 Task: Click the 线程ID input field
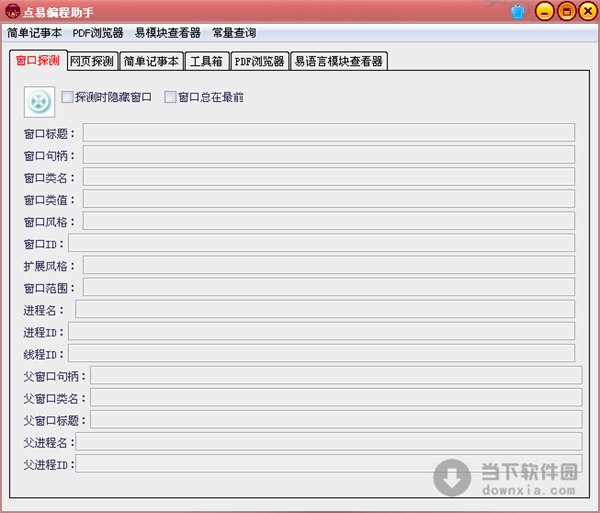[x=321, y=353]
